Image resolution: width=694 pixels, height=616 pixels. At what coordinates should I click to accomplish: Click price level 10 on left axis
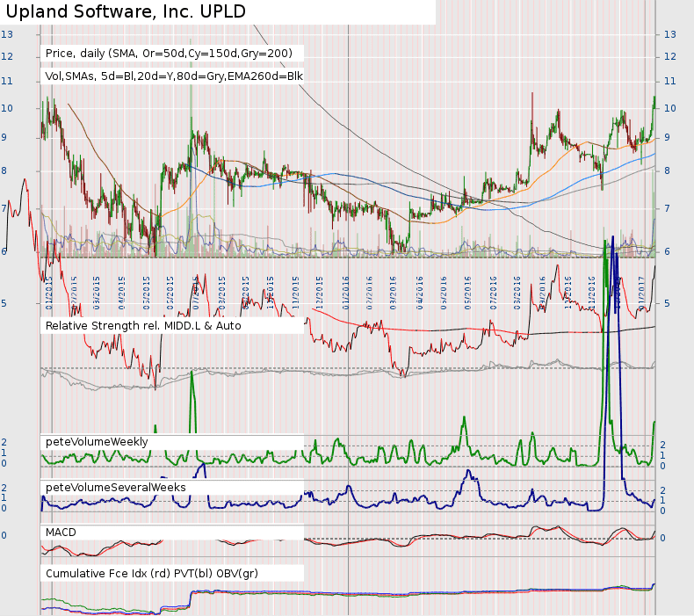tap(7, 108)
